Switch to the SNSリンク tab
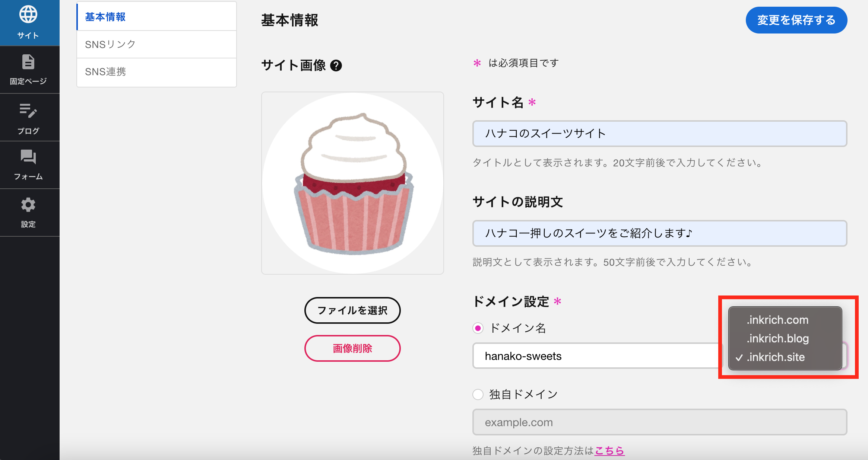Viewport: 868px width, 460px height. click(x=156, y=44)
